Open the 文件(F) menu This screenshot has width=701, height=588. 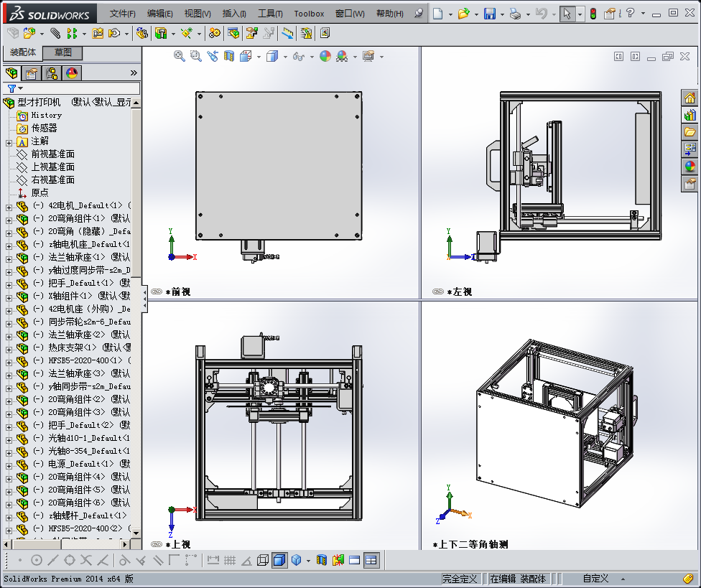(123, 14)
